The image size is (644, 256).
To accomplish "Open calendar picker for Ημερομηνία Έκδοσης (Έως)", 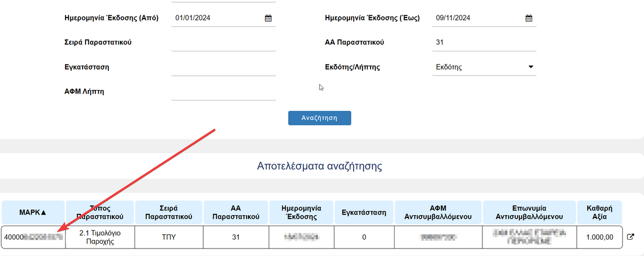I will click(529, 18).
